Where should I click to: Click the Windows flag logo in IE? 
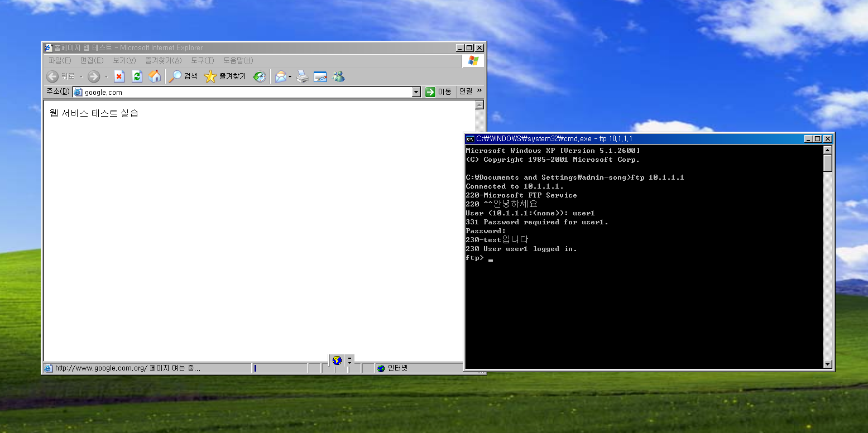(x=473, y=61)
